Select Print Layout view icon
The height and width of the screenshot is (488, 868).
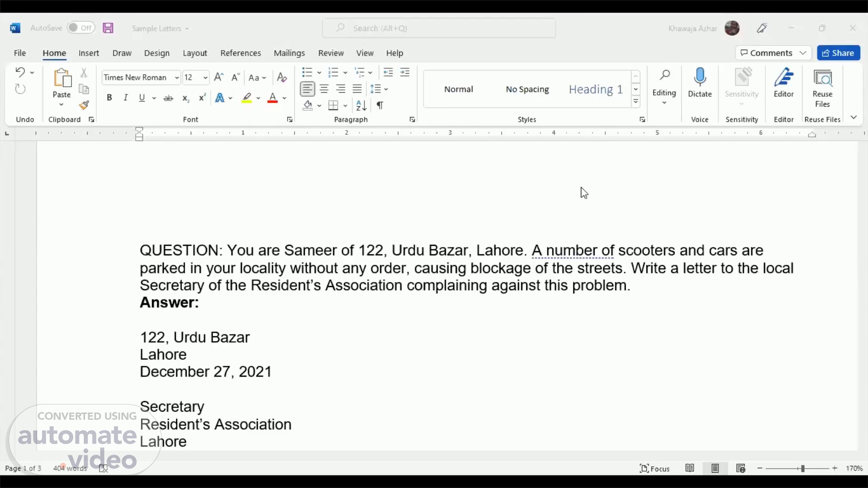[715, 469]
